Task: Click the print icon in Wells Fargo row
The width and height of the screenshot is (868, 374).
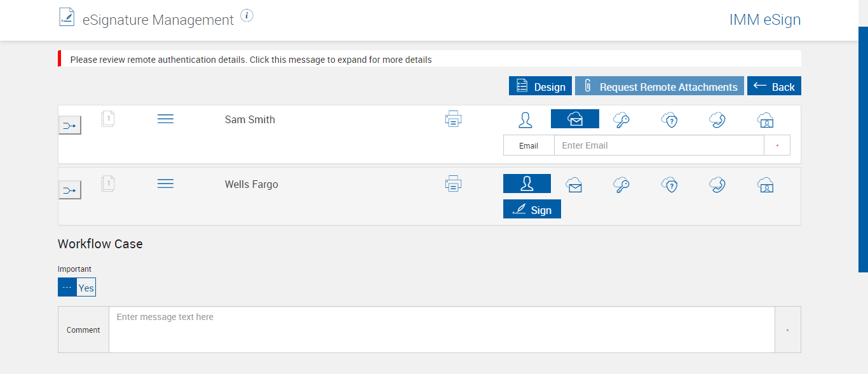Action: 453,184
